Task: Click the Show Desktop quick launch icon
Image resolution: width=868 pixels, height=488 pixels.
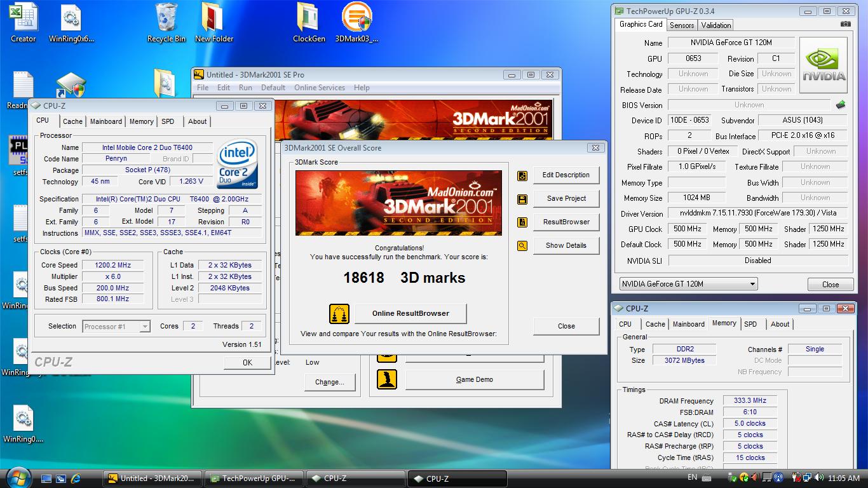Action: (x=46, y=478)
